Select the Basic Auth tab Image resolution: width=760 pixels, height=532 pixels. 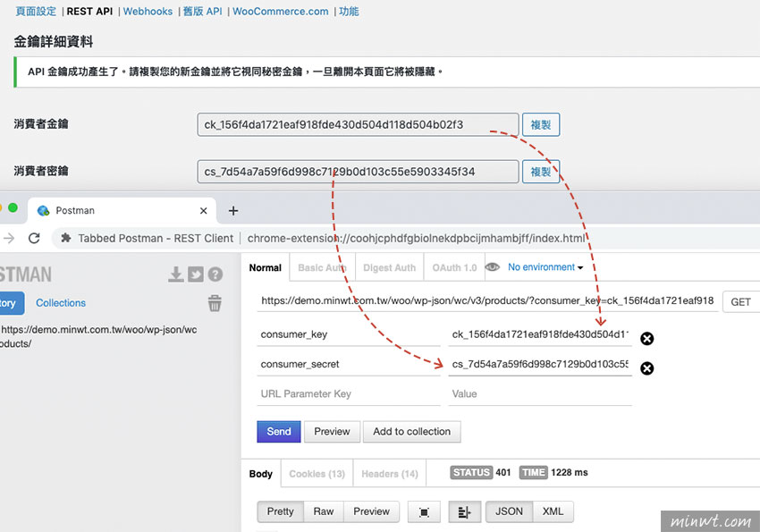tap(322, 267)
